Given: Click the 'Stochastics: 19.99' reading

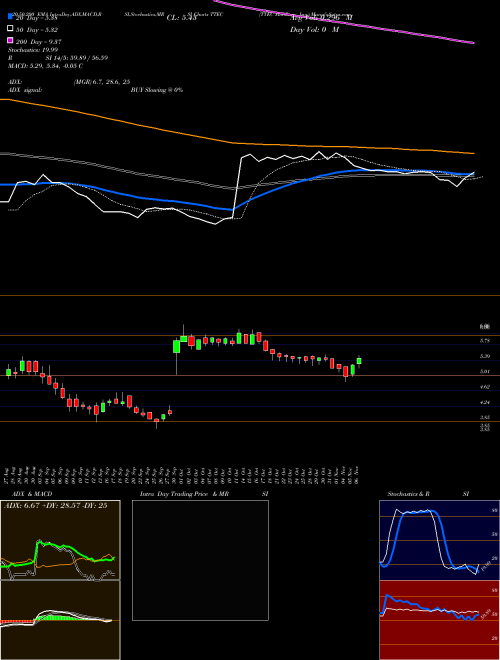Looking at the screenshot, I should tap(33, 50).
